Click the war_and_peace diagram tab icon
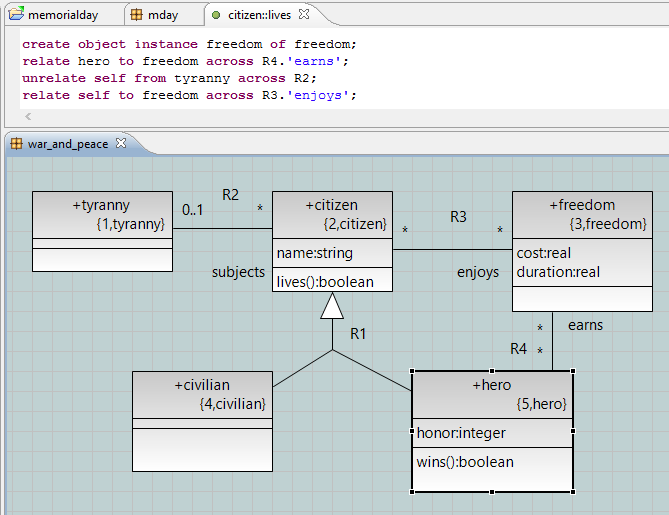 coord(16,143)
